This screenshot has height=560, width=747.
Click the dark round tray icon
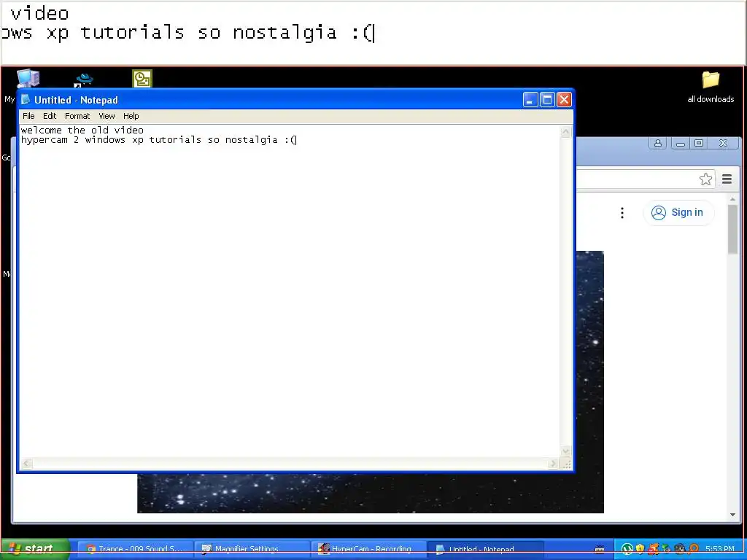click(680, 549)
